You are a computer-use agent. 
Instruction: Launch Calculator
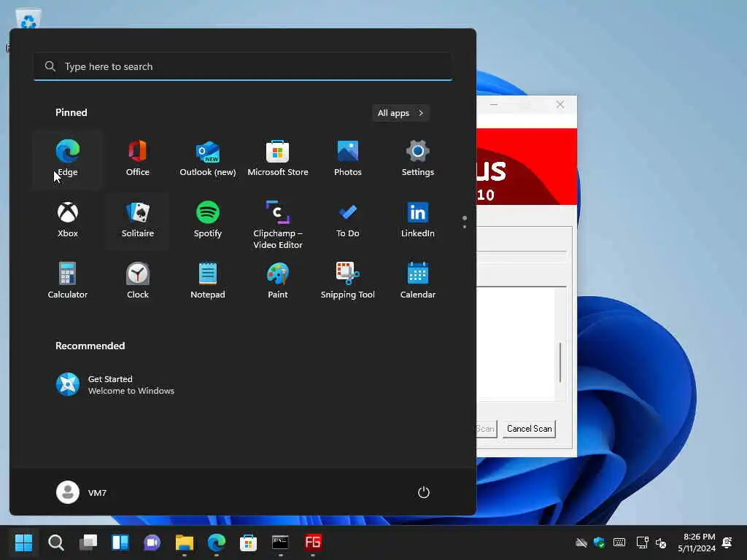coord(68,282)
